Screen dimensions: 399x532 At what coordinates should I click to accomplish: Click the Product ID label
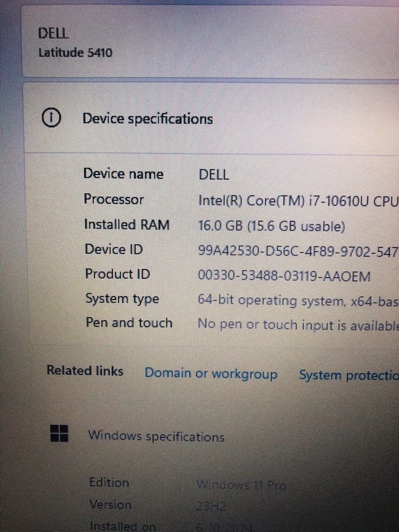tap(117, 274)
